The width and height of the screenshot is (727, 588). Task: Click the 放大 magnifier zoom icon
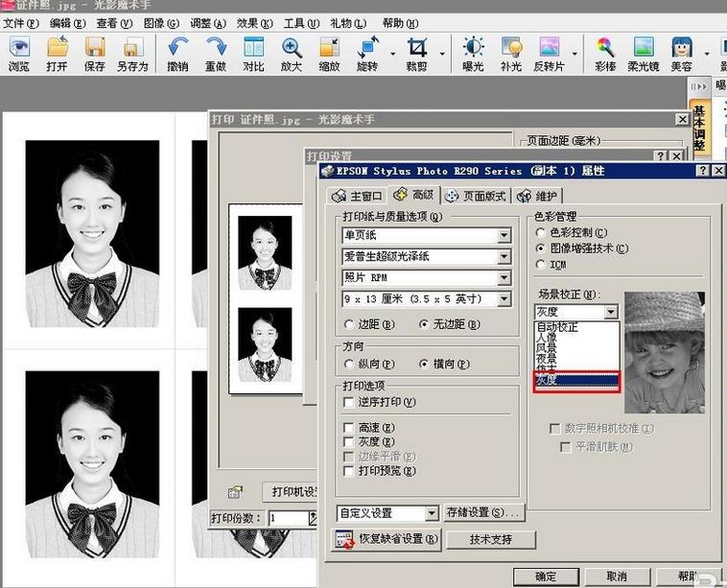[292, 54]
